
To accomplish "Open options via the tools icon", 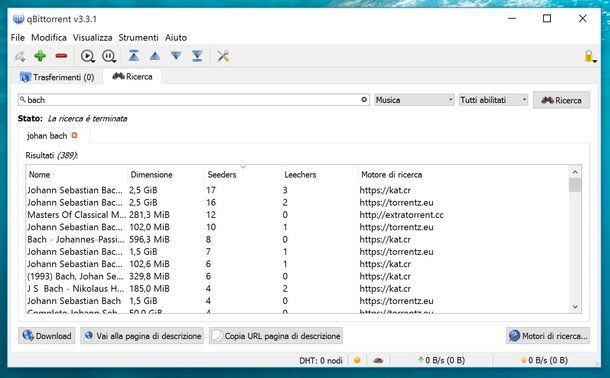I will [223, 56].
